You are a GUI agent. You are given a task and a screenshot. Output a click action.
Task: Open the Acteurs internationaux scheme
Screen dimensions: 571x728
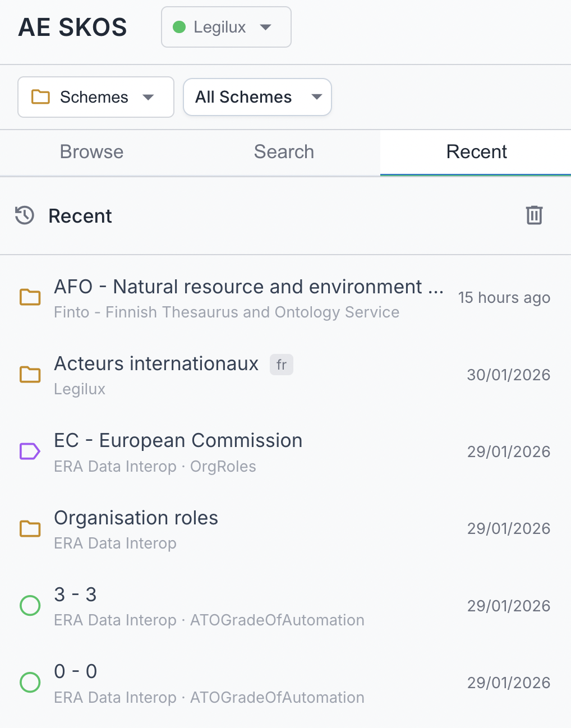click(x=156, y=364)
